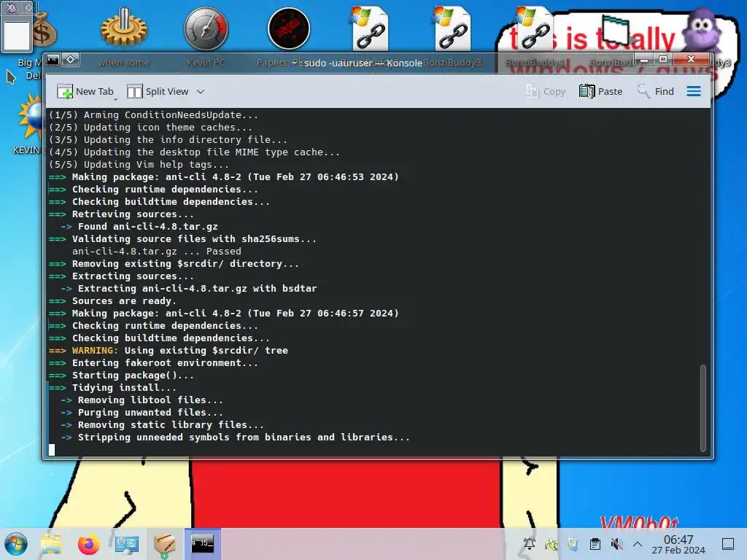Screen dimensions: 747x560
Task: Toggle the Konsole on-all-desktops diamond button
Action: pyautogui.click(x=71, y=60)
